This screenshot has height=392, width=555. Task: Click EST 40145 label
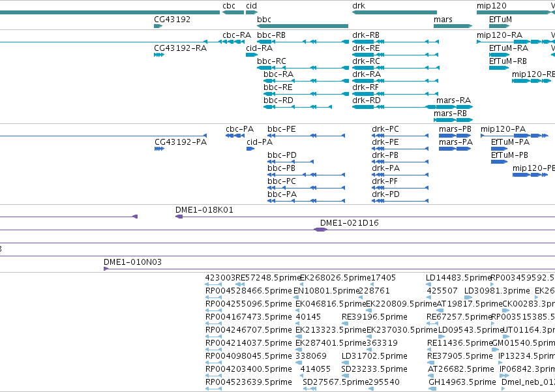(308, 317)
